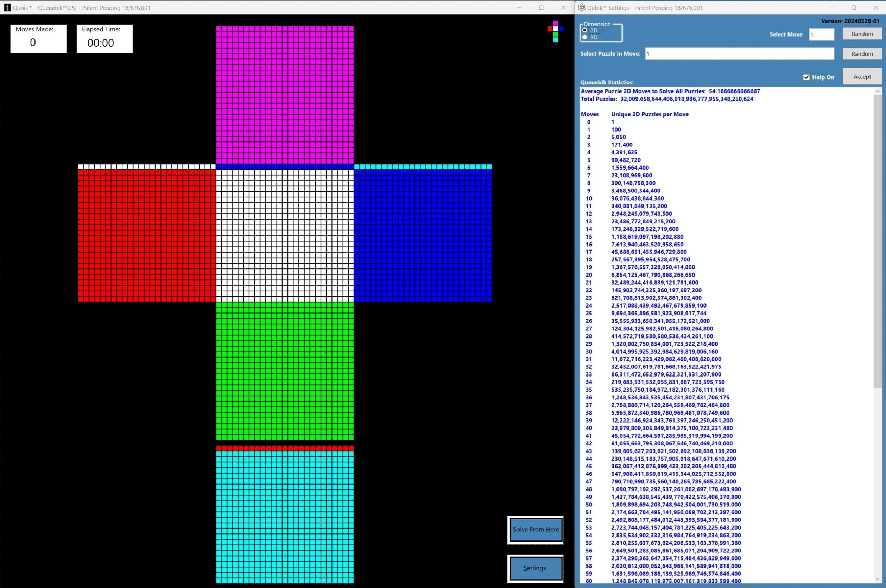
Task: Click the magenta face of the cube
Action: tap(285, 95)
